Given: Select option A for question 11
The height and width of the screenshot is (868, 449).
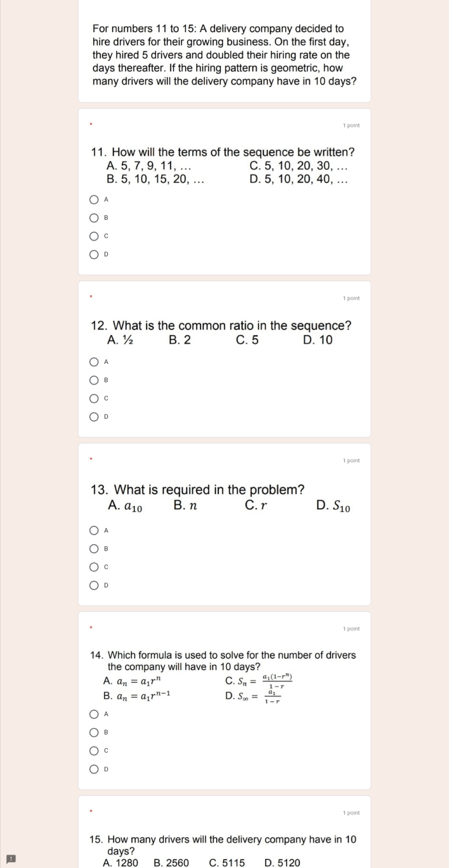Looking at the screenshot, I should pos(93,199).
